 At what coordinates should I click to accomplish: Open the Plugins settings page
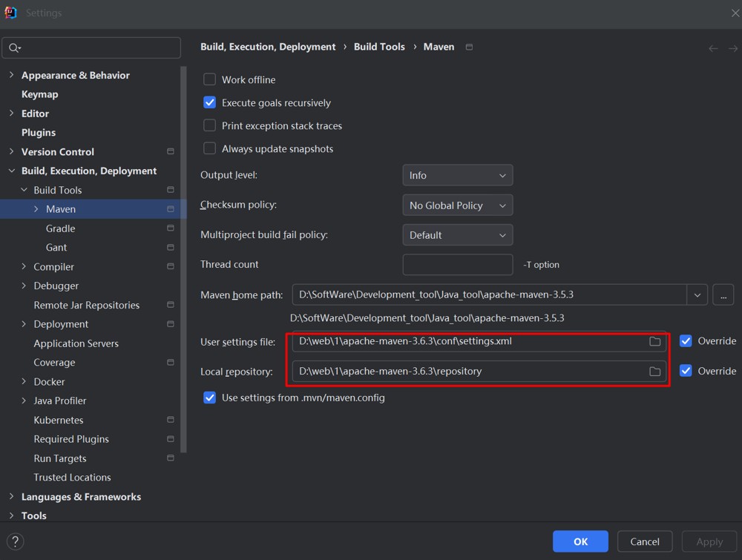(39, 133)
